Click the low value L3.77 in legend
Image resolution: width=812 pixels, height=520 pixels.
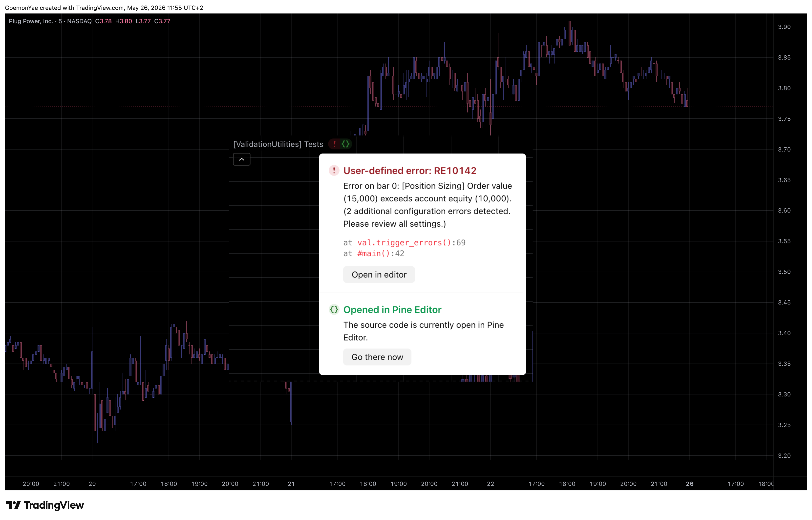tap(143, 21)
